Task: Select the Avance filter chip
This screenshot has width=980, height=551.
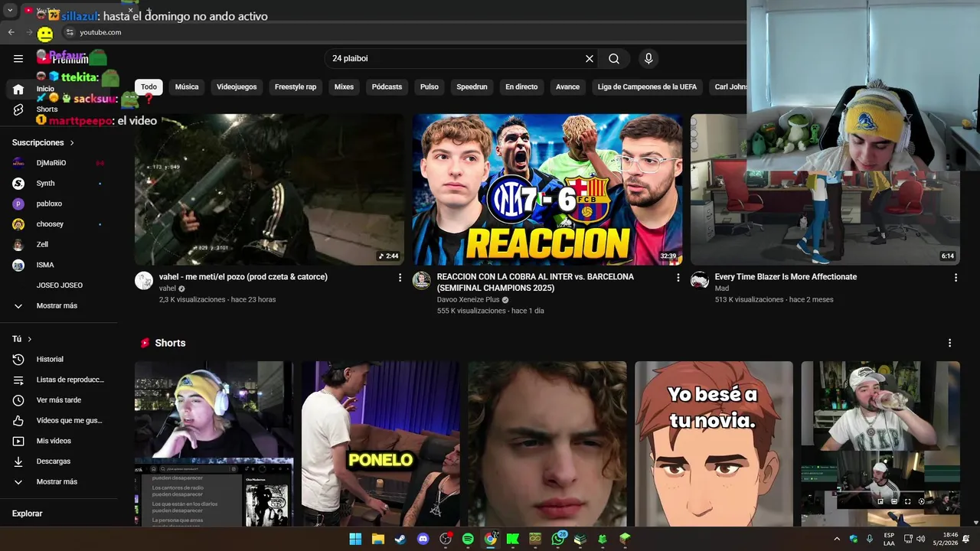Action: (567, 87)
